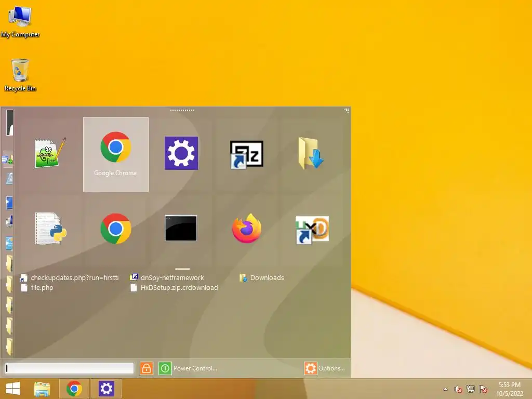Open the Downloads entry in the recent list
Screen dimensions: 532x399
pyautogui.click(x=262, y=278)
